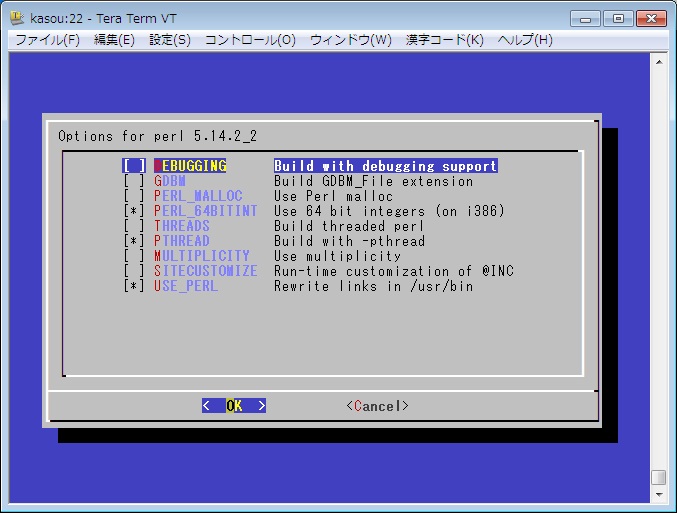Click 'Run-time customization of @INC' text
The width and height of the screenshot is (677, 513).
click(394, 271)
